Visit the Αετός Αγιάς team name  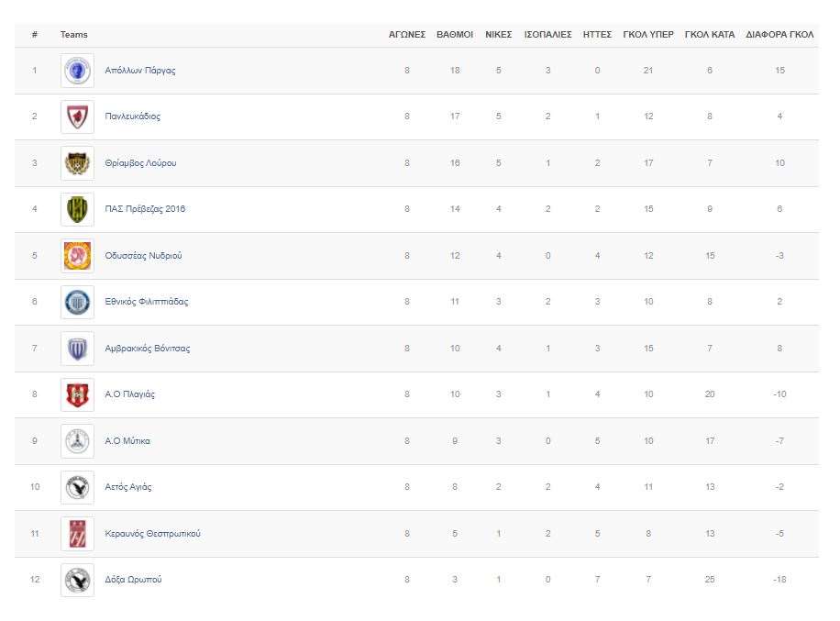click(128, 487)
